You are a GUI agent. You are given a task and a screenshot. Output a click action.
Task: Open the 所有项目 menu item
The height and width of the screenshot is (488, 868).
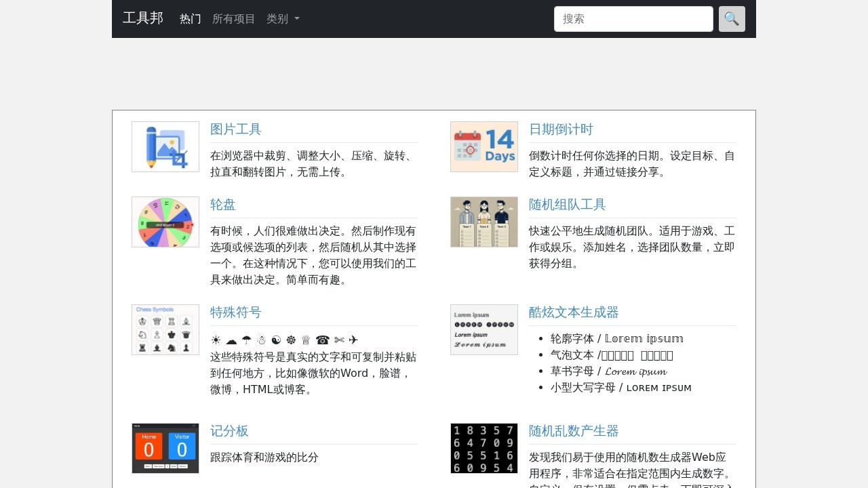[x=233, y=18]
